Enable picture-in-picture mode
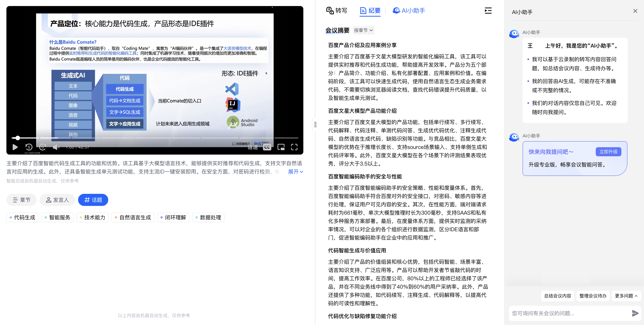This screenshot has width=644, height=325. [281, 147]
